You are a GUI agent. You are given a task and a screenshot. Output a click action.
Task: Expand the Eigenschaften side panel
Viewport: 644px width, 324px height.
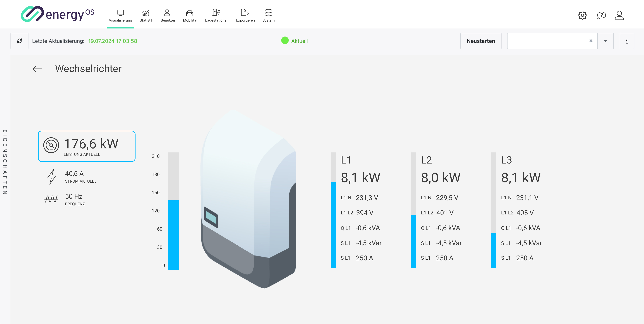click(x=5, y=162)
